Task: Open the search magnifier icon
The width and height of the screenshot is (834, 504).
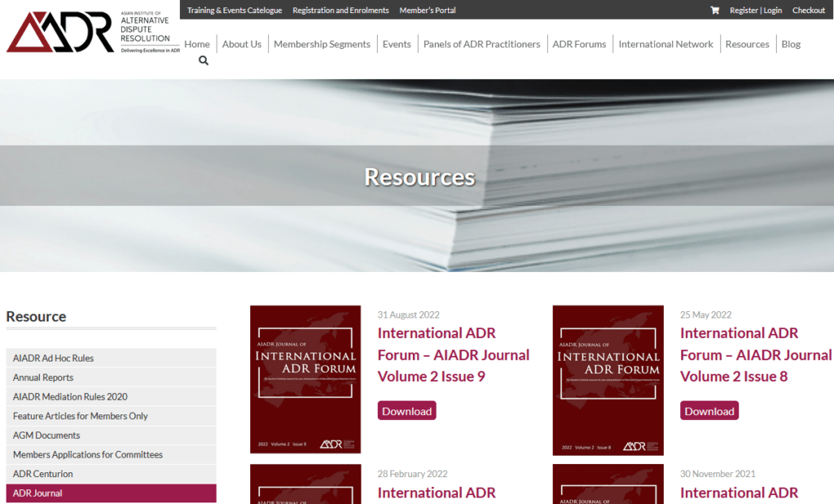Action: [203, 60]
